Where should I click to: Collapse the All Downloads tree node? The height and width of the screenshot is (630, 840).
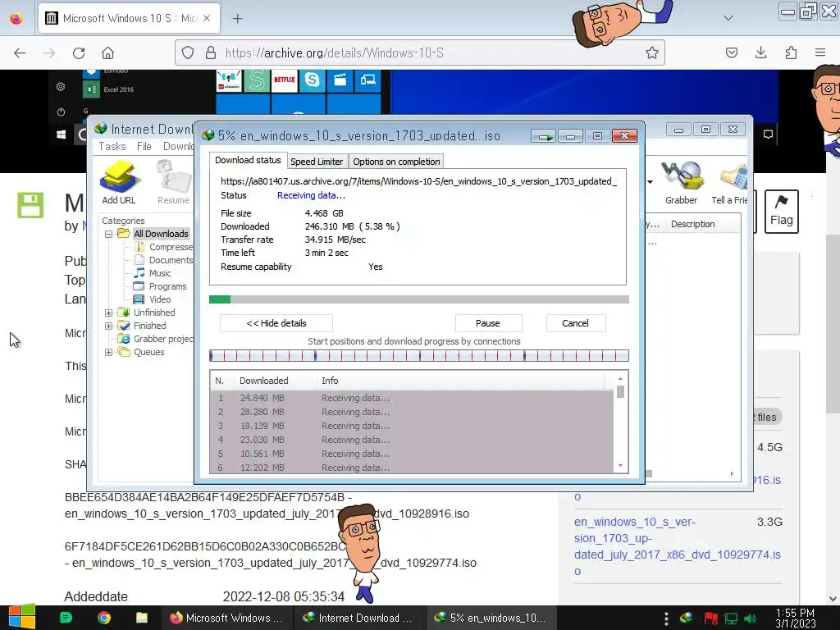109,234
